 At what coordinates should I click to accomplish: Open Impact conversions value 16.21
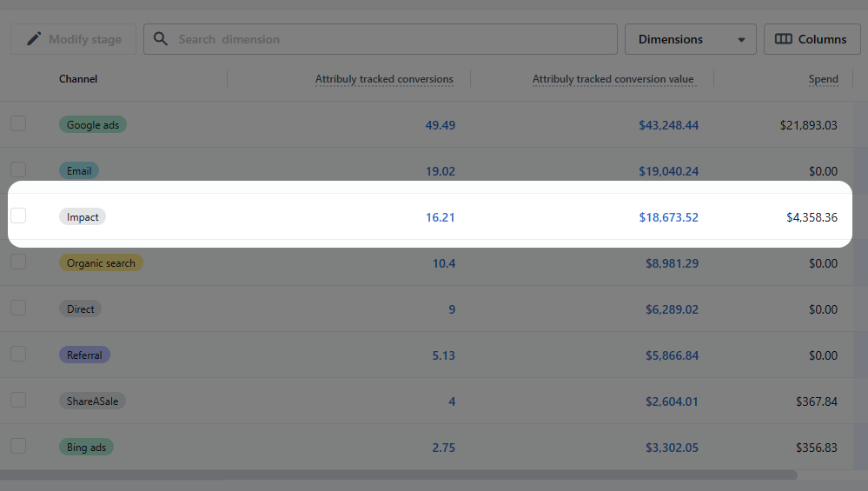coord(441,217)
